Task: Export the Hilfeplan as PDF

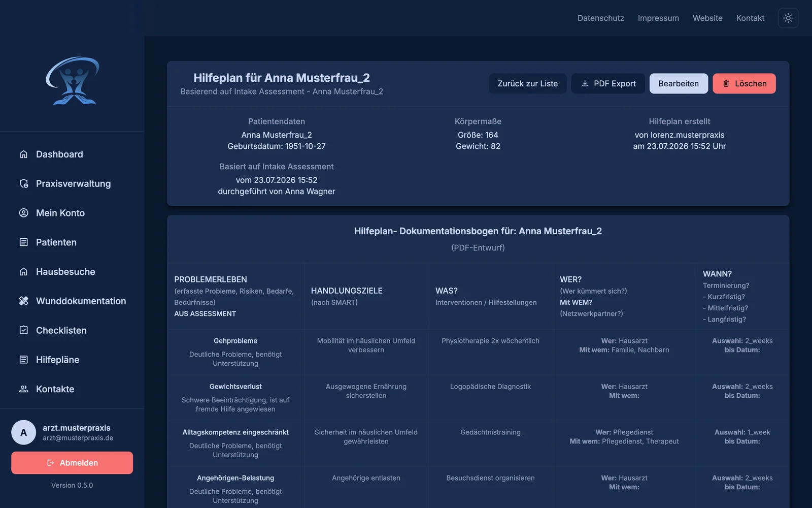Action: point(608,83)
